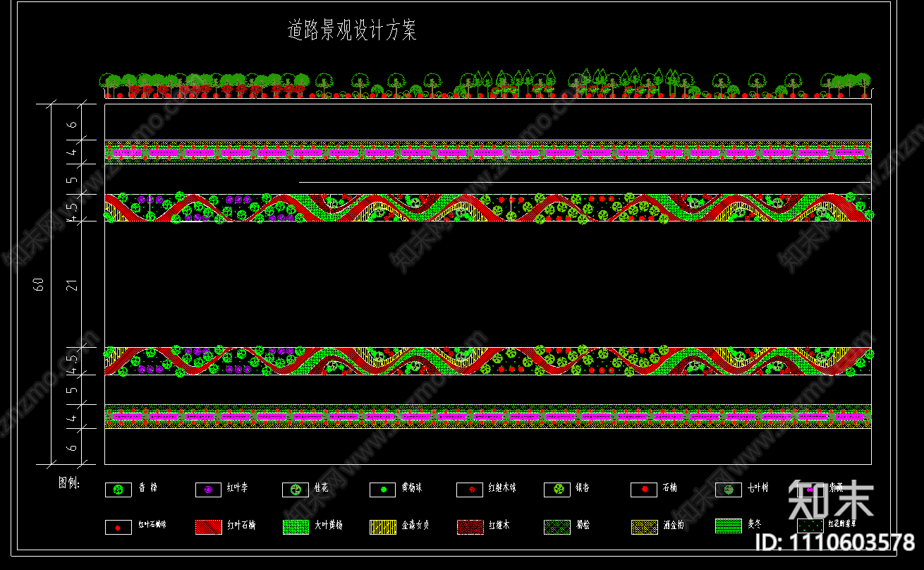Select the 香樟 tree symbol in legend
924x570 pixels.
click(118, 490)
